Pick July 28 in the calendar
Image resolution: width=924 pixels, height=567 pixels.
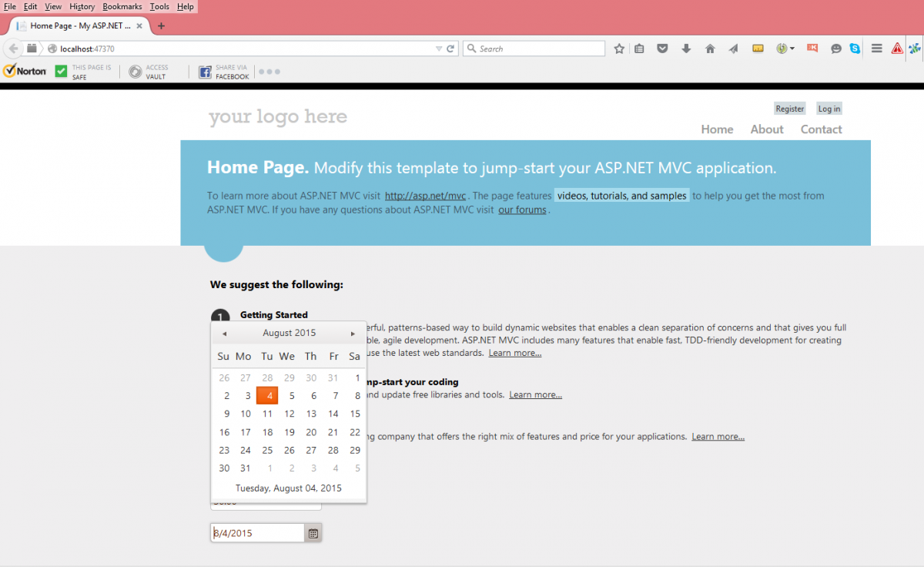tap(267, 377)
